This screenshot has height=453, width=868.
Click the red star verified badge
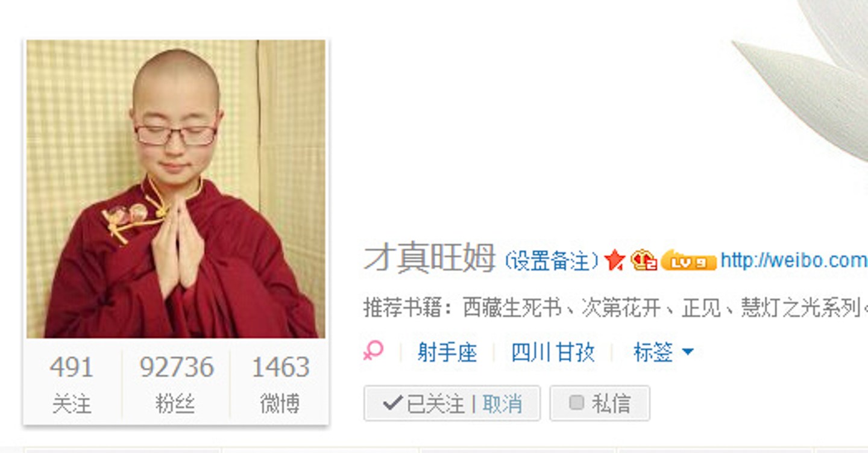[615, 260]
